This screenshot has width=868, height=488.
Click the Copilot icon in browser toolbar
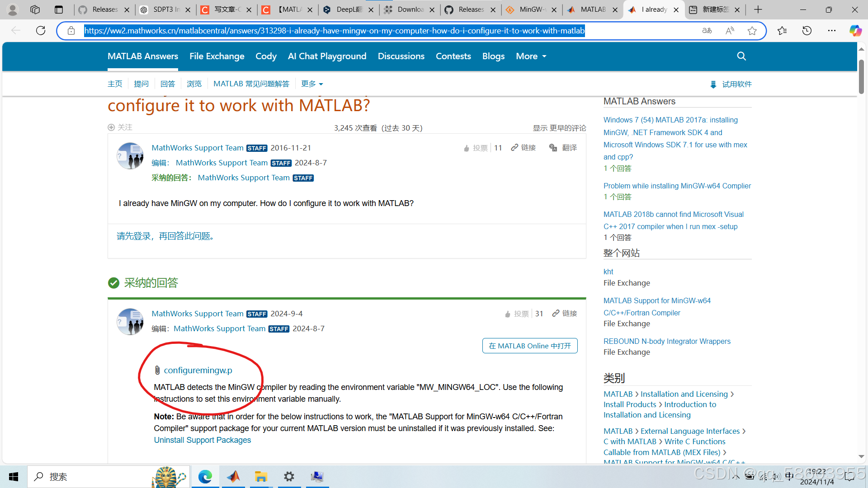pos(855,31)
